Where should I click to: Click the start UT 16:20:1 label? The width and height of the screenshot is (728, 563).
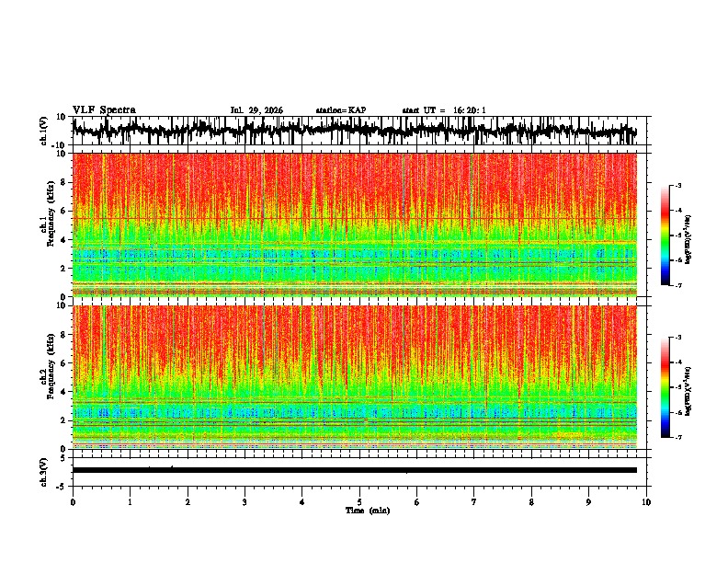444,110
